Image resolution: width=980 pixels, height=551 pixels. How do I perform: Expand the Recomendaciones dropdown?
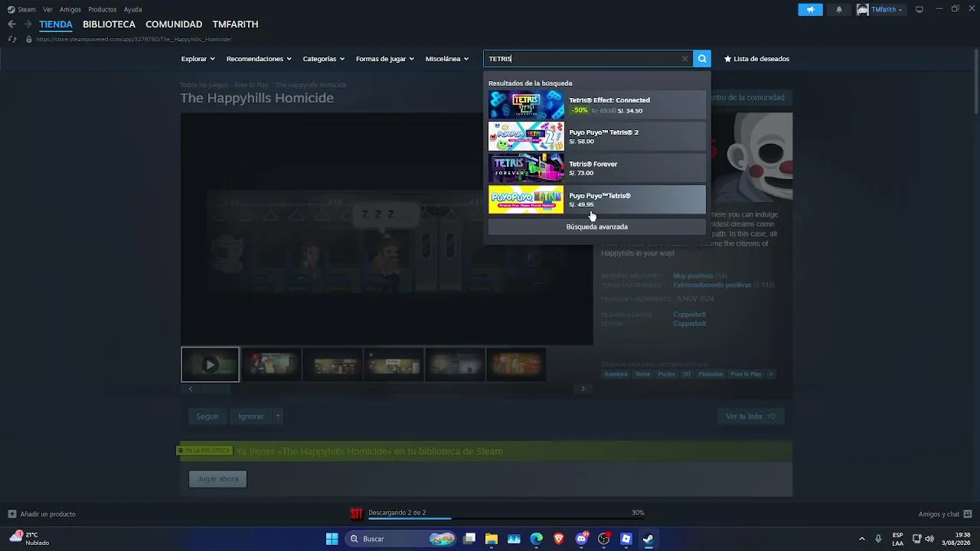[259, 59]
